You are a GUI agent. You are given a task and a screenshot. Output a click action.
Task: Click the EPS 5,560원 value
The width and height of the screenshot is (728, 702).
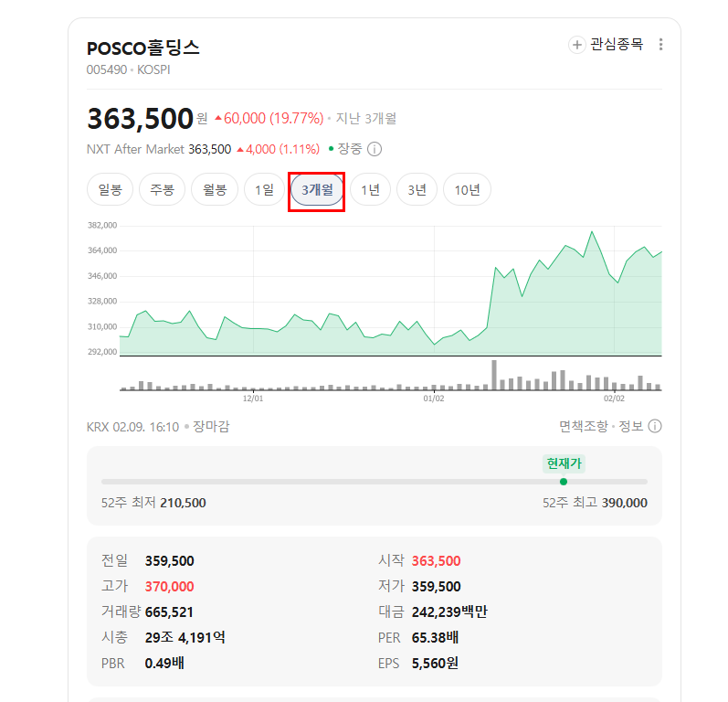click(435, 663)
